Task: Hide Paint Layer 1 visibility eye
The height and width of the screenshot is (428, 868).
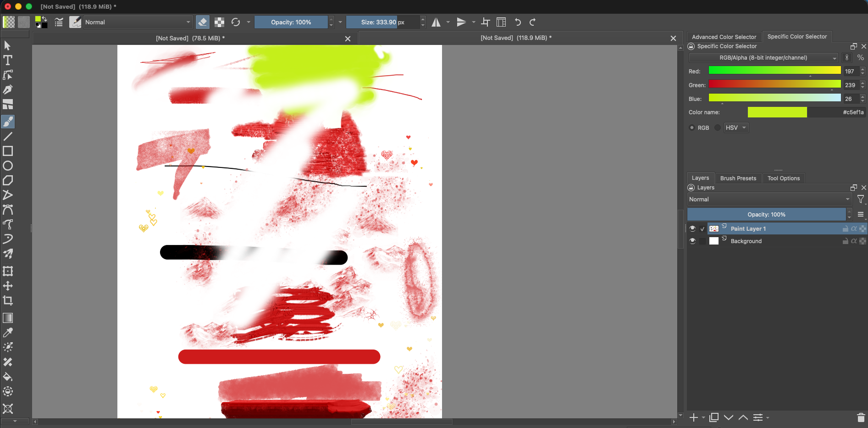Action: point(692,228)
